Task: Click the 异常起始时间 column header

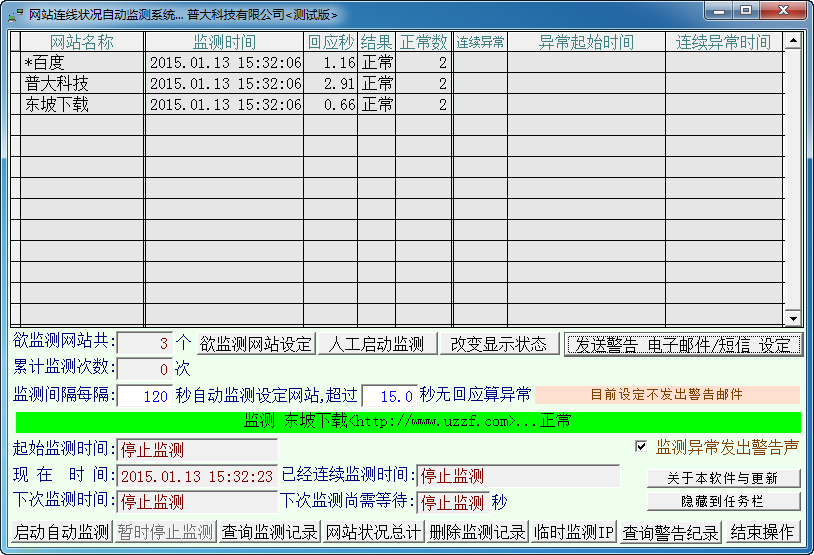Action: (587, 42)
